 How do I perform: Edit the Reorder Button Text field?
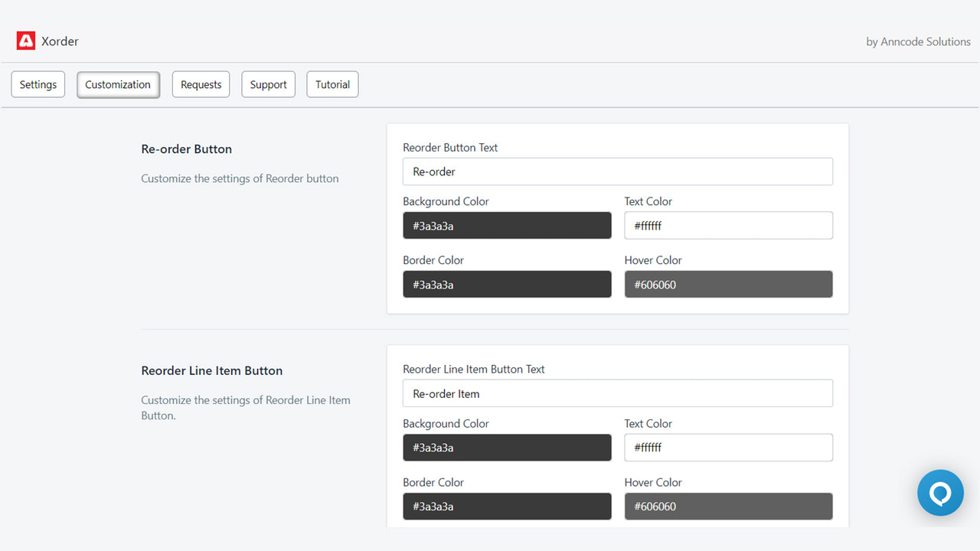click(x=617, y=171)
